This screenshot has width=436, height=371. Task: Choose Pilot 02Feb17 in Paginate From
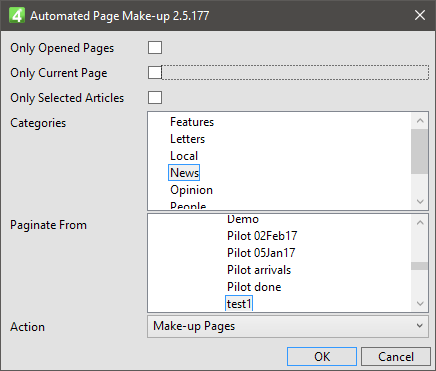[262, 236]
